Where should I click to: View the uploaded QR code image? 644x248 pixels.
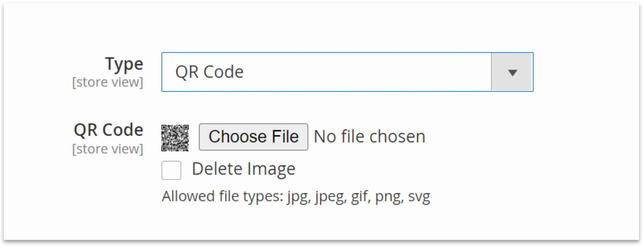[175, 138]
